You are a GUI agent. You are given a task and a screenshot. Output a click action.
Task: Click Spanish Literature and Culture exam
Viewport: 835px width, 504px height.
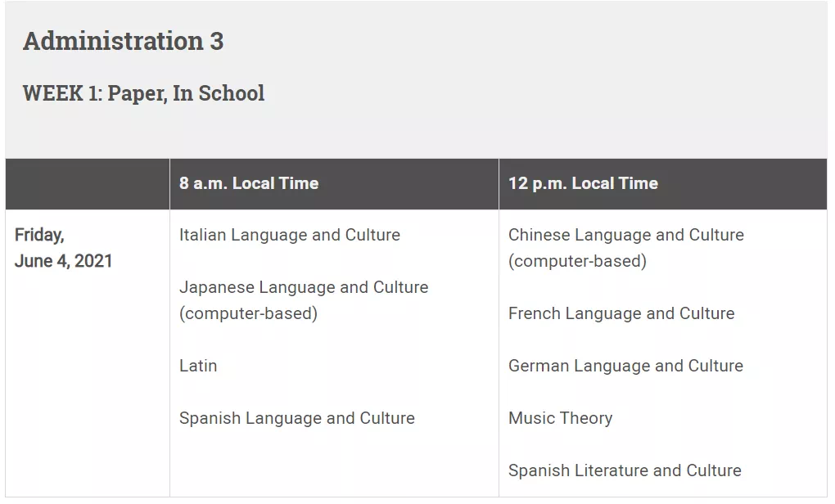coord(625,470)
